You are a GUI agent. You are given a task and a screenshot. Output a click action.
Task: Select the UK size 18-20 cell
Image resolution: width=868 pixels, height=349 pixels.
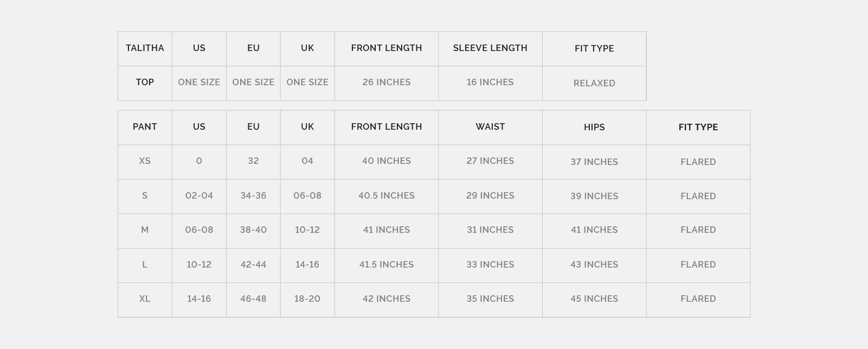point(307,299)
